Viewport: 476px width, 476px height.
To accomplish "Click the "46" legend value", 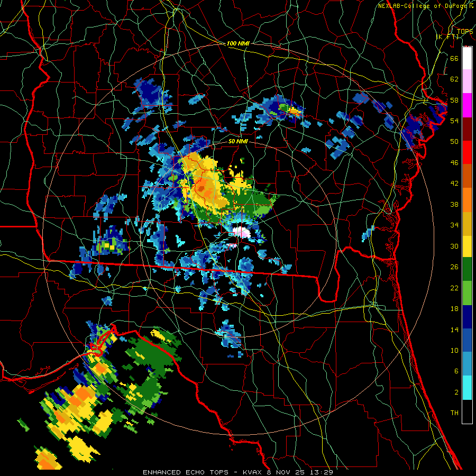I will (x=454, y=162).
